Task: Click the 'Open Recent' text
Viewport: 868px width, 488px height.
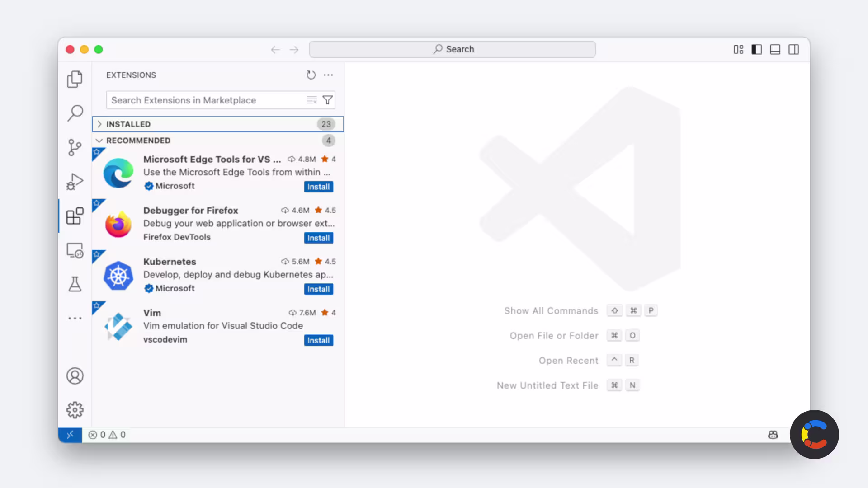Action: [x=568, y=361]
